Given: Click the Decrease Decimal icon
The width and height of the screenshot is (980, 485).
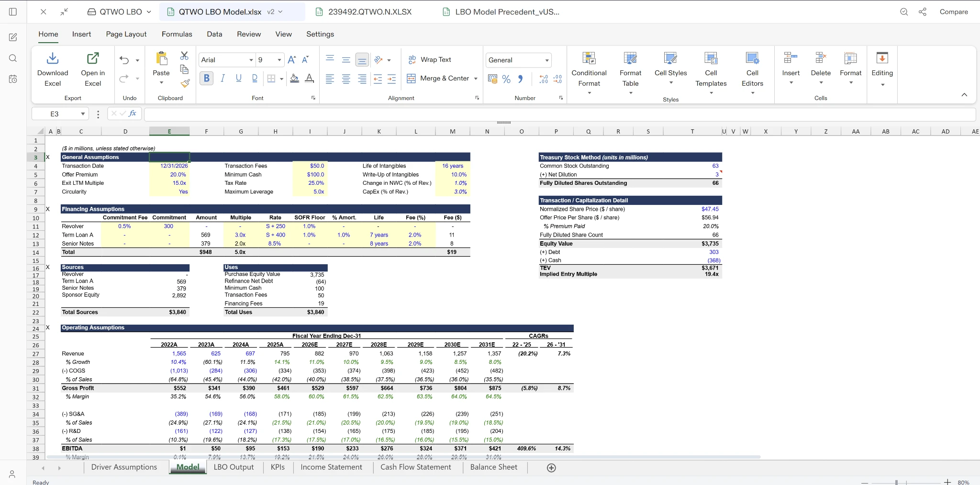Looking at the screenshot, I should pyautogui.click(x=557, y=79).
